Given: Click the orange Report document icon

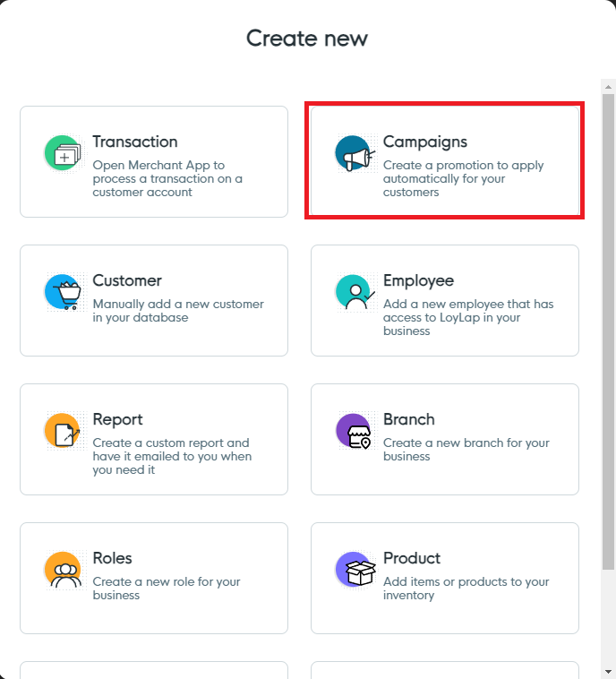Looking at the screenshot, I should tap(63, 431).
